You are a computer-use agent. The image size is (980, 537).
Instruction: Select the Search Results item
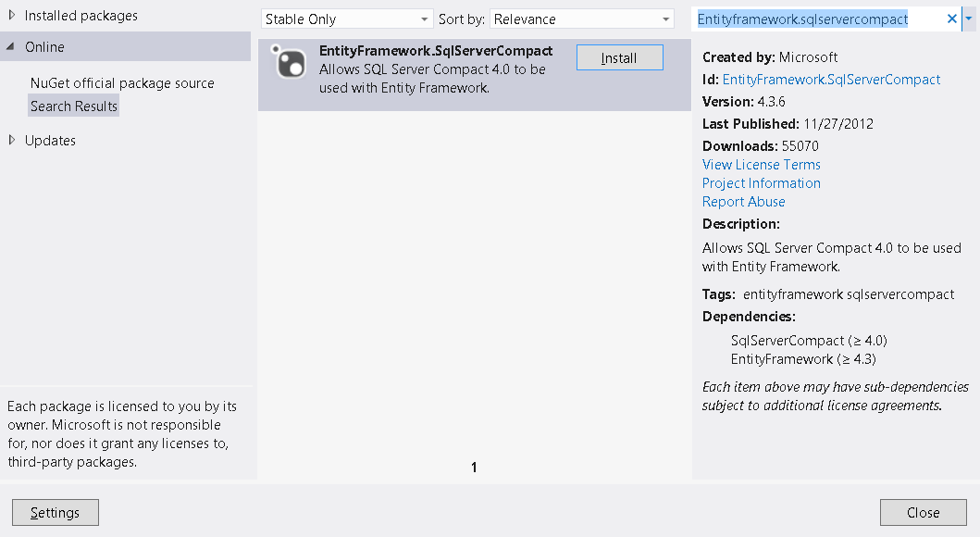pos(74,106)
